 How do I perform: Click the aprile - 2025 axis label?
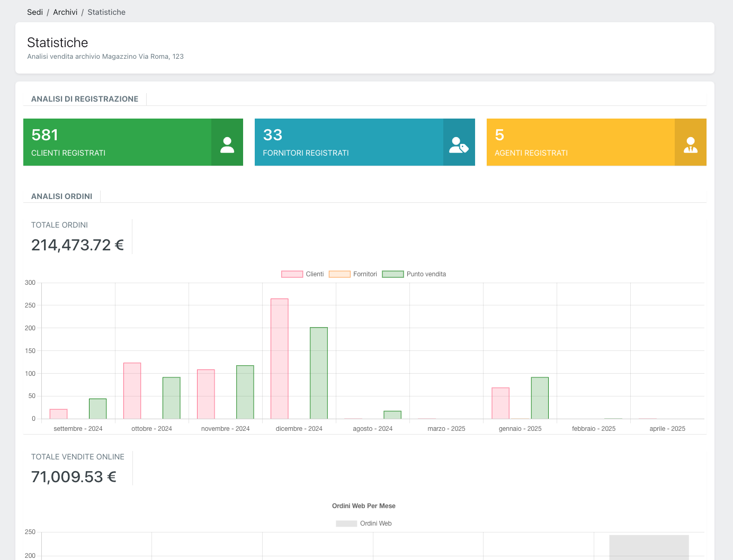[x=667, y=429]
